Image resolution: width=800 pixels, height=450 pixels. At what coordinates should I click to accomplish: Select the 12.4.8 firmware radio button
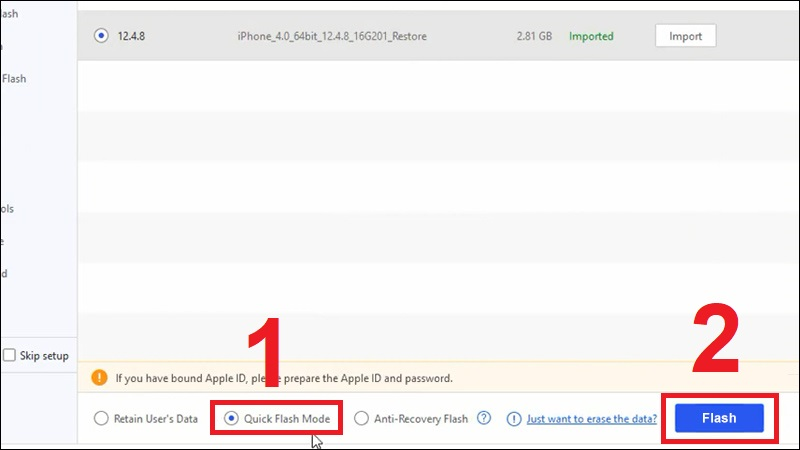pos(100,36)
